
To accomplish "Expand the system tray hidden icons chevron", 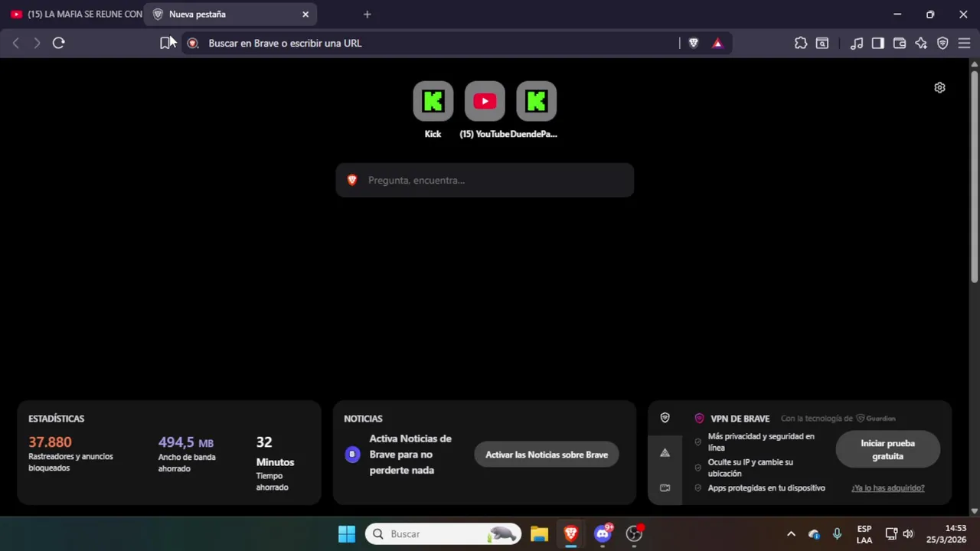I will [x=791, y=533].
